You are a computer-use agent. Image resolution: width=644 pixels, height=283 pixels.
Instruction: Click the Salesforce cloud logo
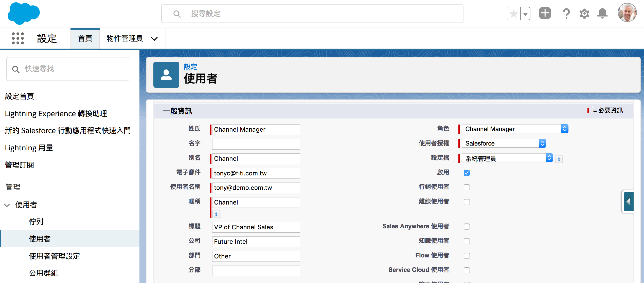point(23,14)
